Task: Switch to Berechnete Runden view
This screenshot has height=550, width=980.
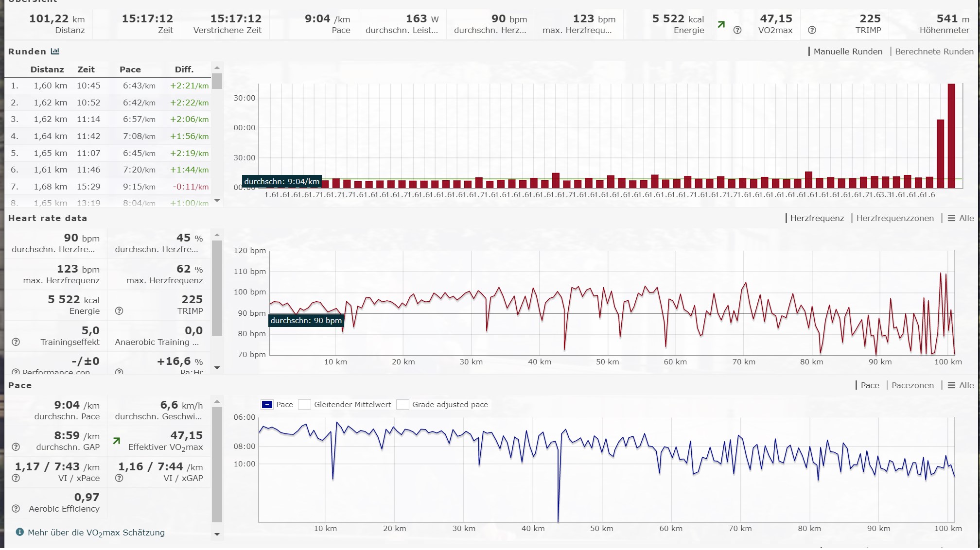Action: (934, 52)
